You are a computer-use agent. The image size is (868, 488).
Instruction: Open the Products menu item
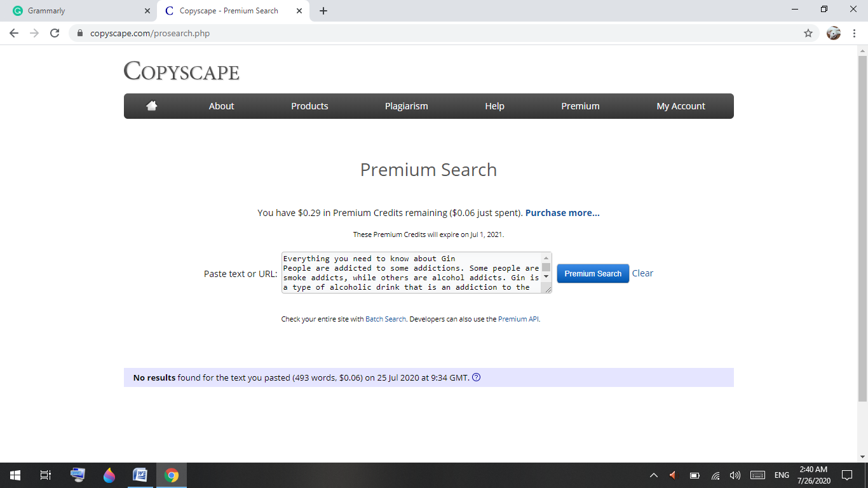tap(309, 106)
